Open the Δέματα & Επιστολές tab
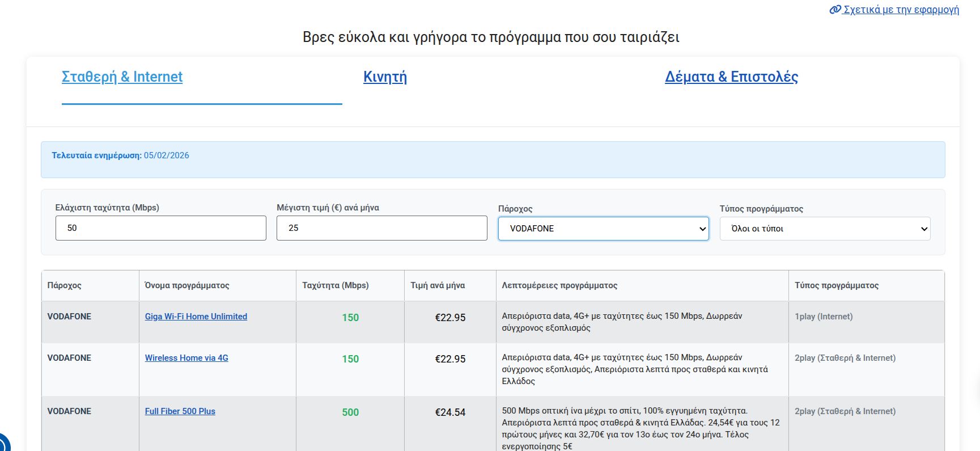Image resolution: width=980 pixels, height=451 pixels. tap(731, 77)
